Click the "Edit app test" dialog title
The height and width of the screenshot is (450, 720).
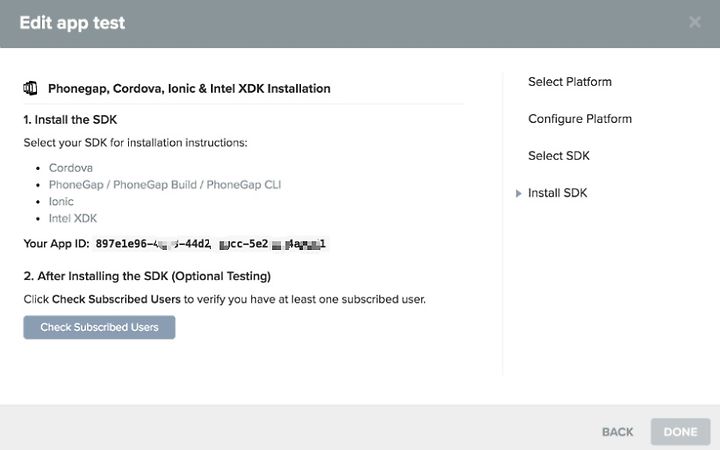72,22
